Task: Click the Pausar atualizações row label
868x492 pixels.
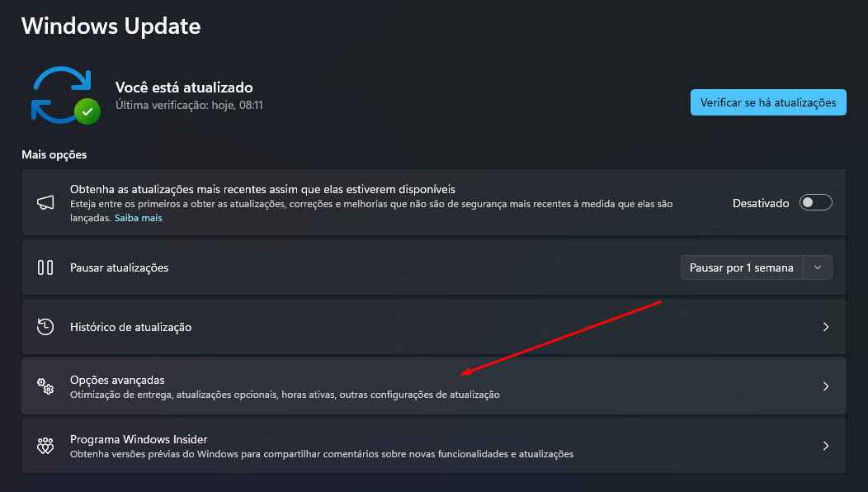Action: pyautogui.click(x=119, y=267)
